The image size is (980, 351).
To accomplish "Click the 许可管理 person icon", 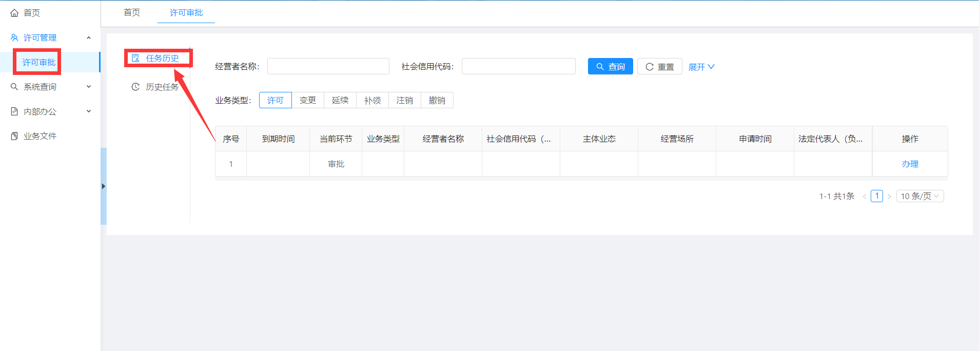I will tap(14, 37).
